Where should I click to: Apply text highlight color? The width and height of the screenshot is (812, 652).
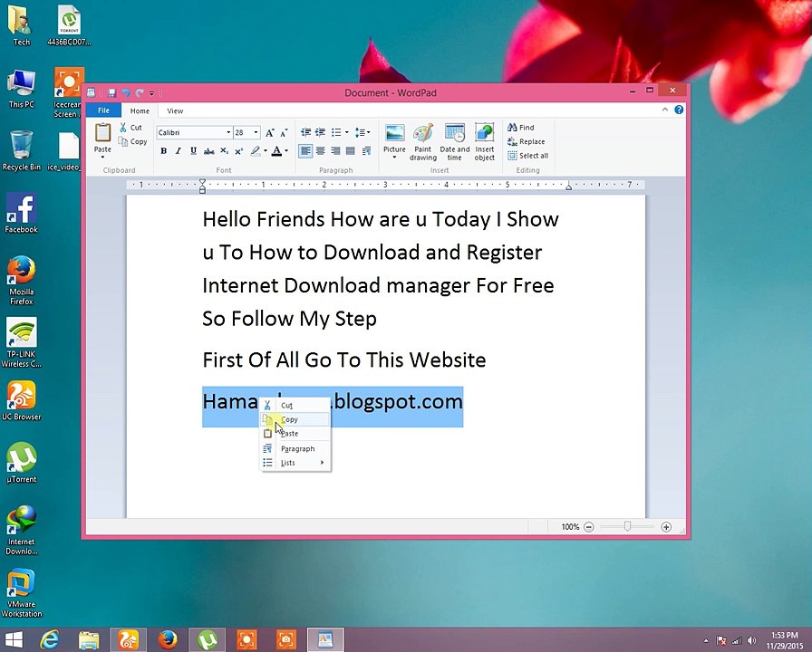point(256,151)
